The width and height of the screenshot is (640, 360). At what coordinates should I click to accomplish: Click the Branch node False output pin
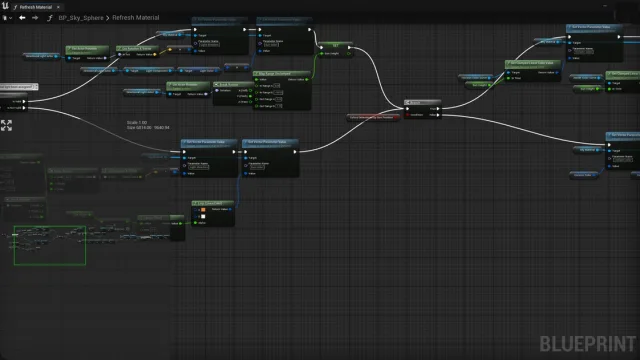(438, 115)
